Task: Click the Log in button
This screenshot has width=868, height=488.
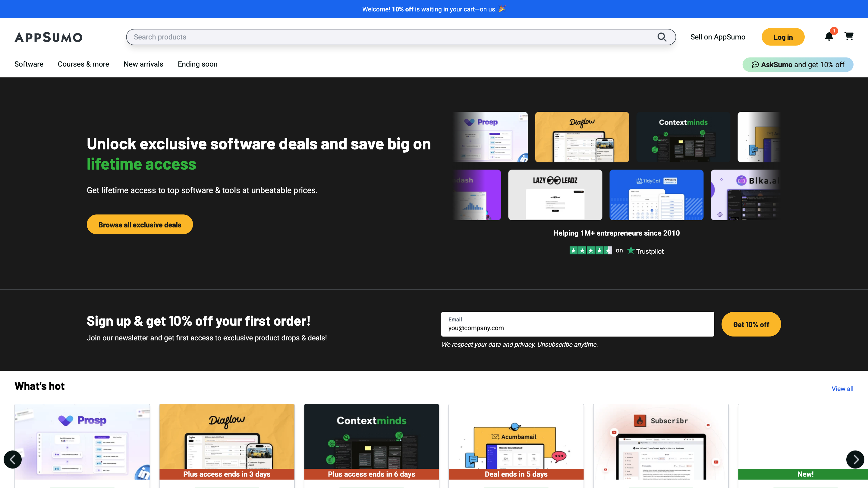Action: point(783,37)
